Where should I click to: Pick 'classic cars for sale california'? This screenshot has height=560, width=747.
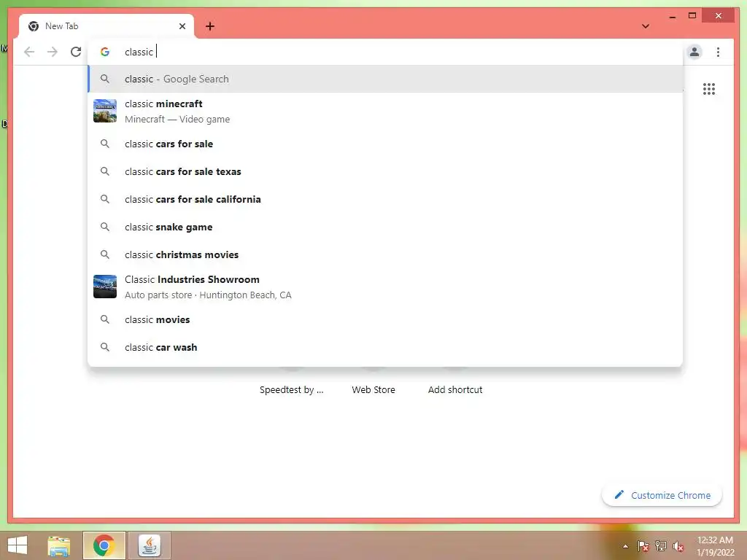[385, 199]
